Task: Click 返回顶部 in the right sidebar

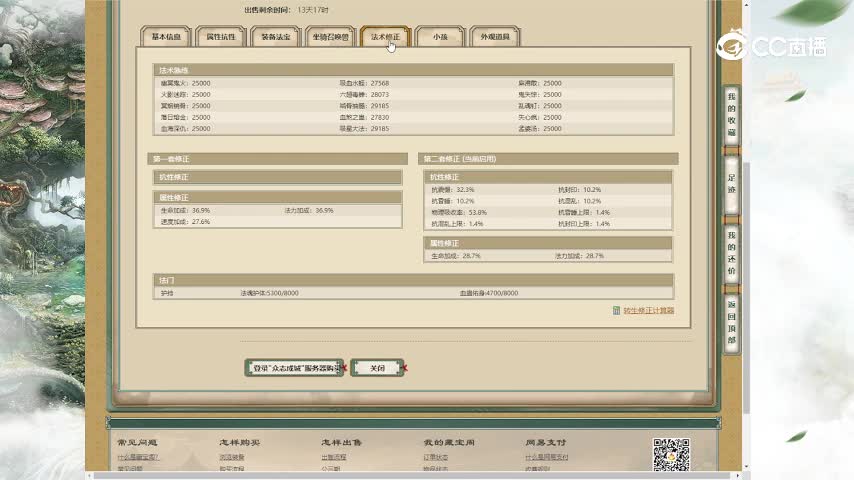Action: click(x=731, y=322)
